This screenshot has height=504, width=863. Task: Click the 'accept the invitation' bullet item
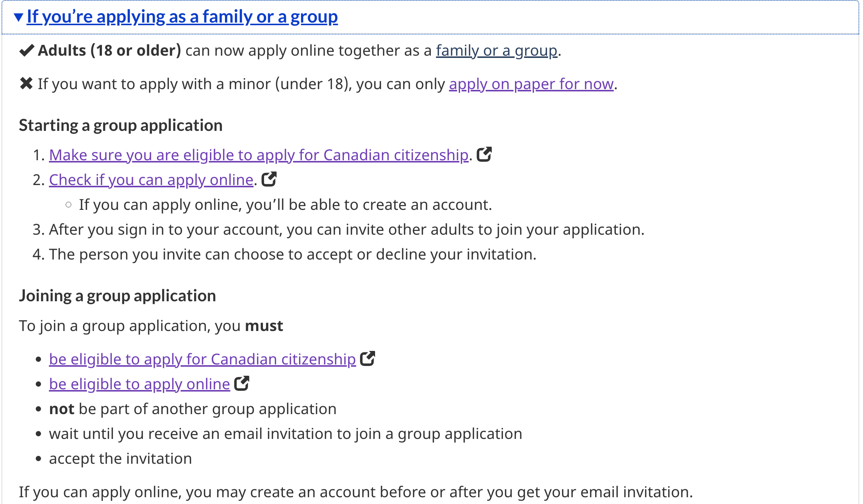pyautogui.click(x=120, y=459)
